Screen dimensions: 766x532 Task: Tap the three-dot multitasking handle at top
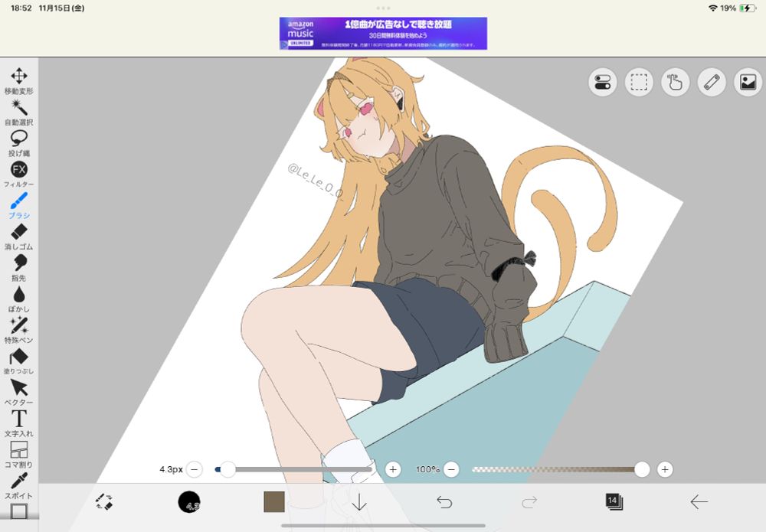[x=383, y=8]
